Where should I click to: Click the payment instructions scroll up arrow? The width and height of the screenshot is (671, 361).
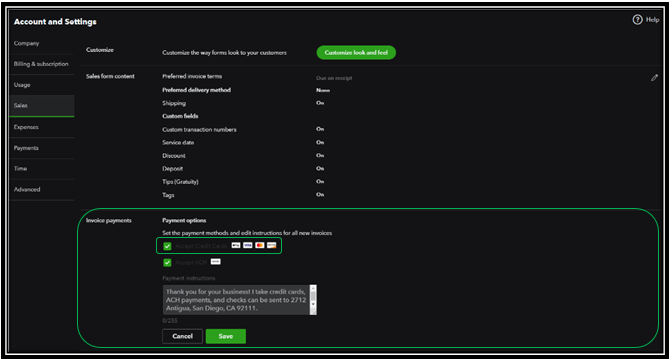313,288
